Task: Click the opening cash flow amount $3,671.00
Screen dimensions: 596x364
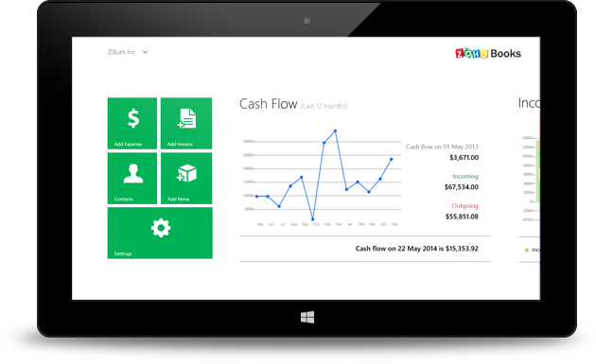Action: [465, 157]
